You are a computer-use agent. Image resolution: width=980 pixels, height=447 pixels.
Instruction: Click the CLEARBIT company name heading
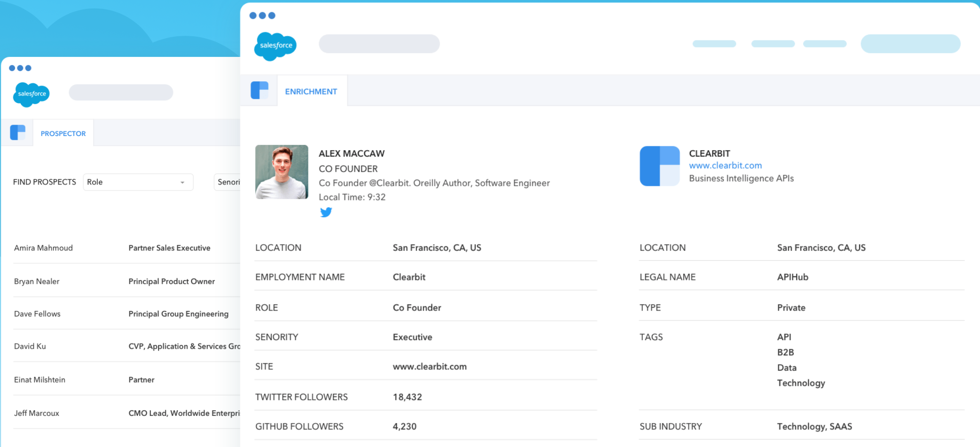coord(709,153)
